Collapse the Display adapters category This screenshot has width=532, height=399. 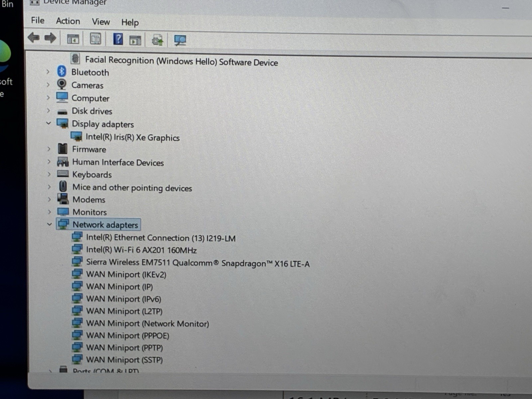49,123
